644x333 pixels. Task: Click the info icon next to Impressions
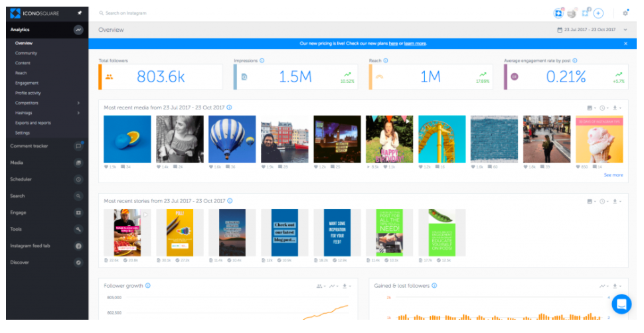coord(262,61)
